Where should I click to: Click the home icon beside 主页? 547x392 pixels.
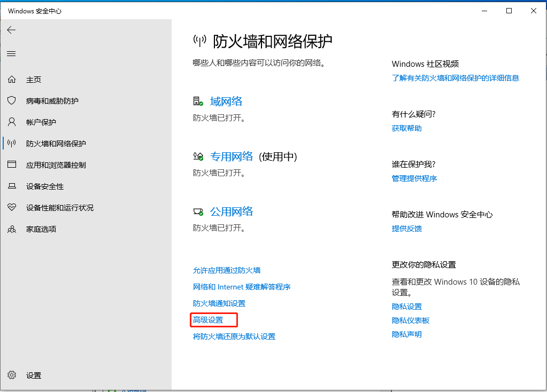click(12, 80)
